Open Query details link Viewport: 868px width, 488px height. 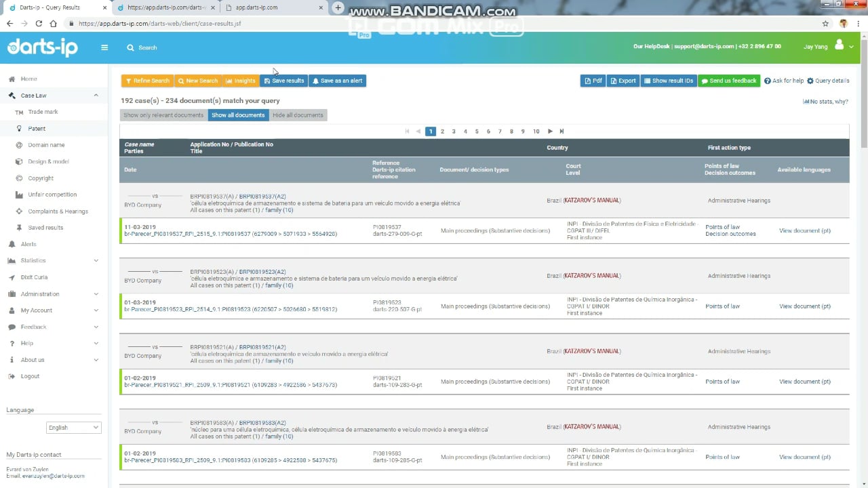[x=828, y=81]
